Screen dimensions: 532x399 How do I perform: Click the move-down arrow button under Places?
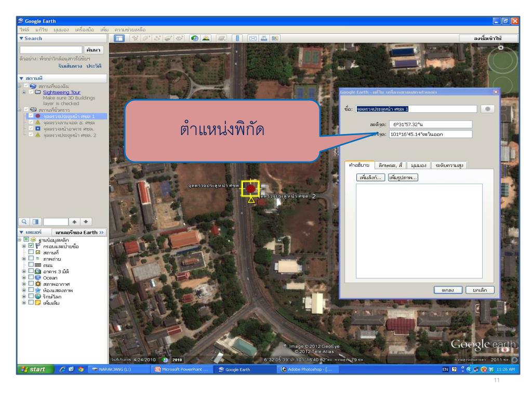86,222
